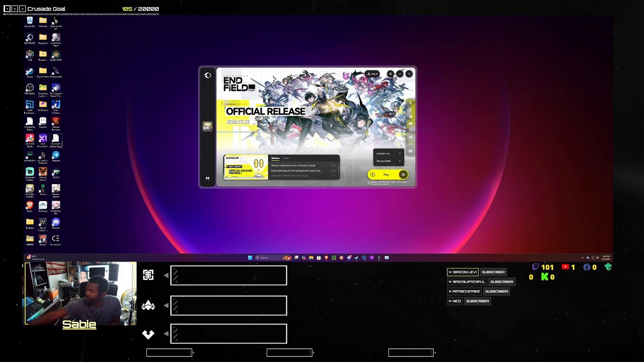Screen dimensions: 644x362
Task: Open game options menu beside Play
Action: (403, 174)
